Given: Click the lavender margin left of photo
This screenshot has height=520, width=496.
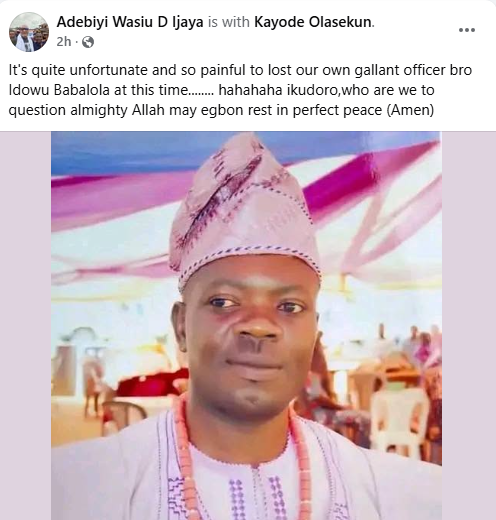Looking at the screenshot, I should (x=25, y=326).
